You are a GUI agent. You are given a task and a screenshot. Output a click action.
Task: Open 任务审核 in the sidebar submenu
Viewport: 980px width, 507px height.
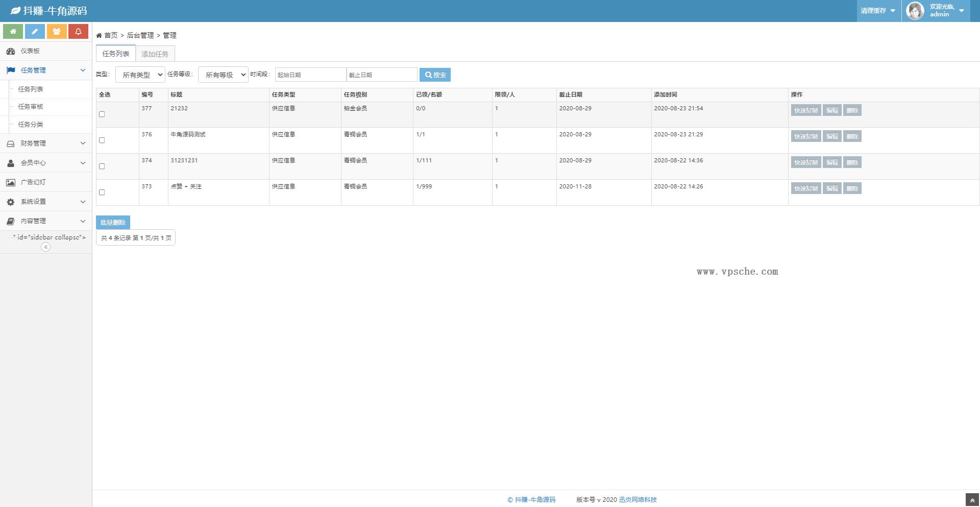[x=31, y=107]
